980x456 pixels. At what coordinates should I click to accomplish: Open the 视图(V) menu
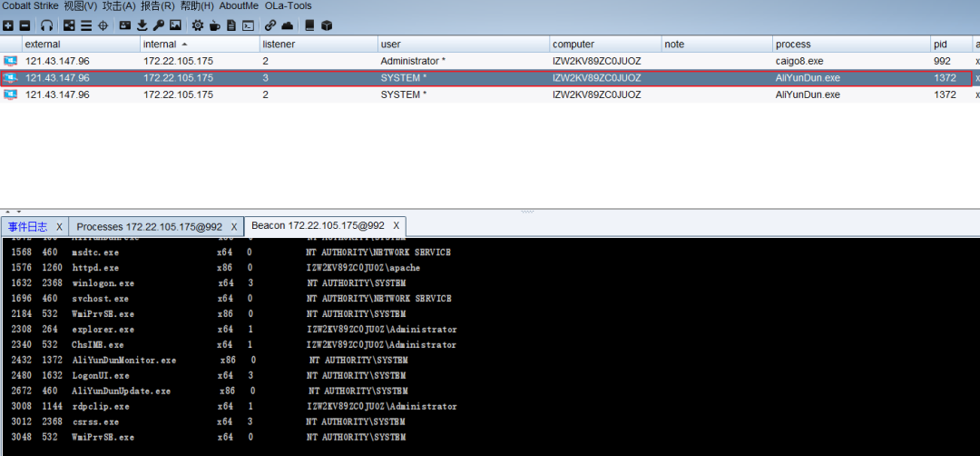[81, 5]
